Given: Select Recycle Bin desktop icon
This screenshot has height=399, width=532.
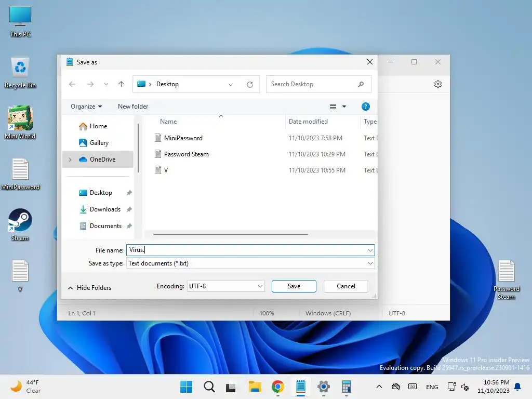Looking at the screenshot, I should pyautogui.click(x=20, y=73).
